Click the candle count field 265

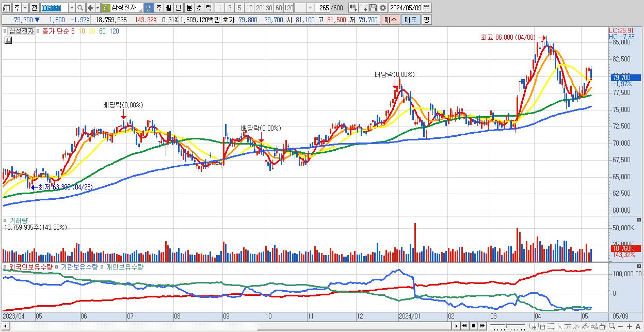click(x=324, y=8)
